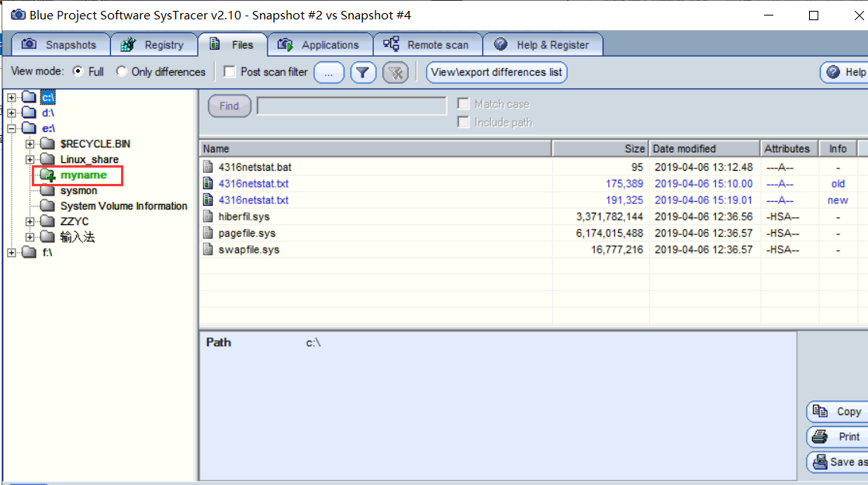
Task: Expand the Linux_share tree node
Action: [30, 159]
